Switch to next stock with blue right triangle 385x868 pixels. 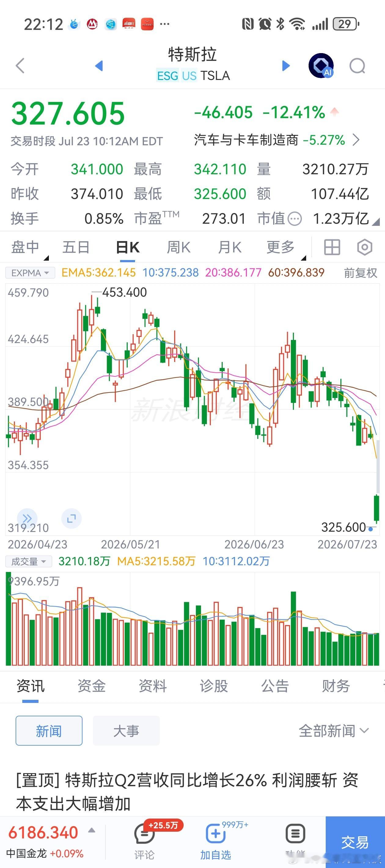click(x=286, y=65)
